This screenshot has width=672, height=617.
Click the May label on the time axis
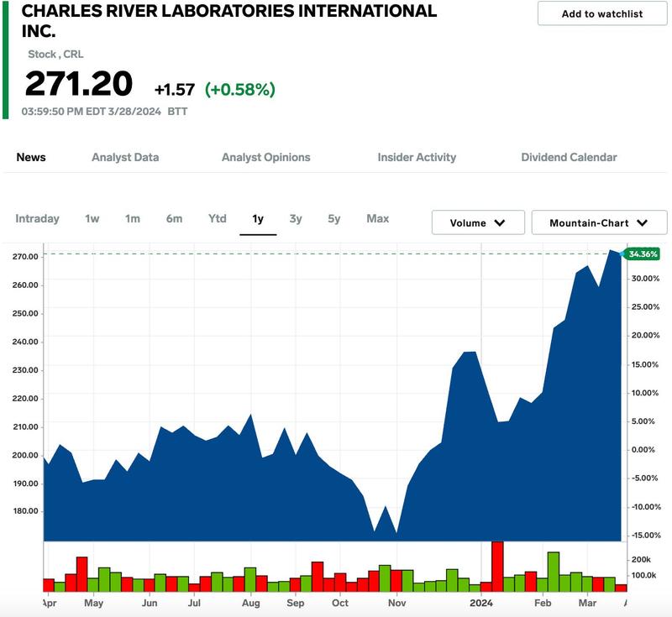tap(93, 603)
